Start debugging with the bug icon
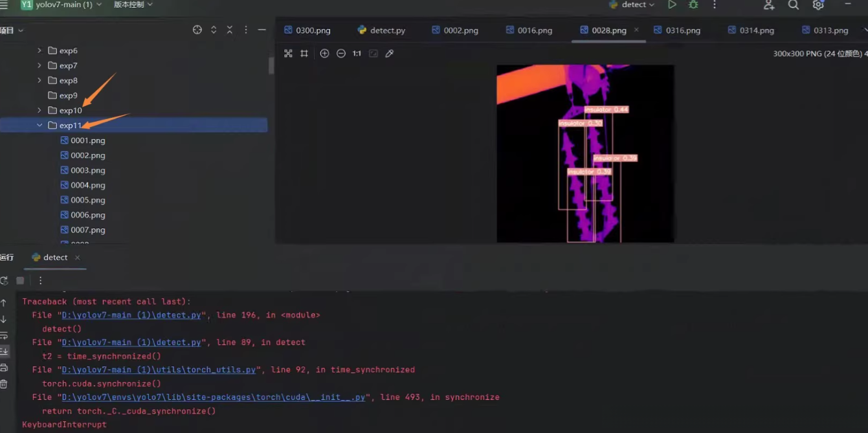The height and width of the screenshot is (433, 868). pos(693,5)
